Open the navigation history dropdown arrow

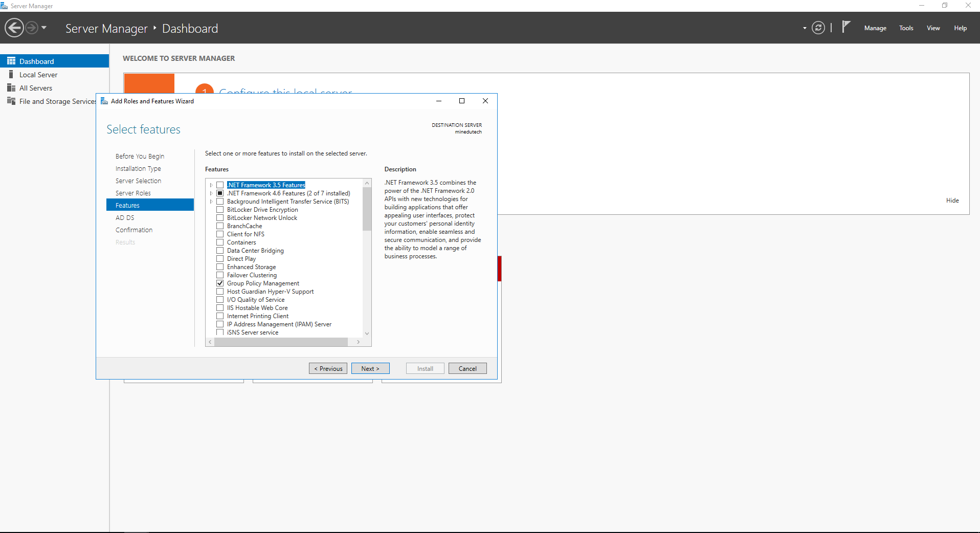pyautogui.click(x=44, y=28)
